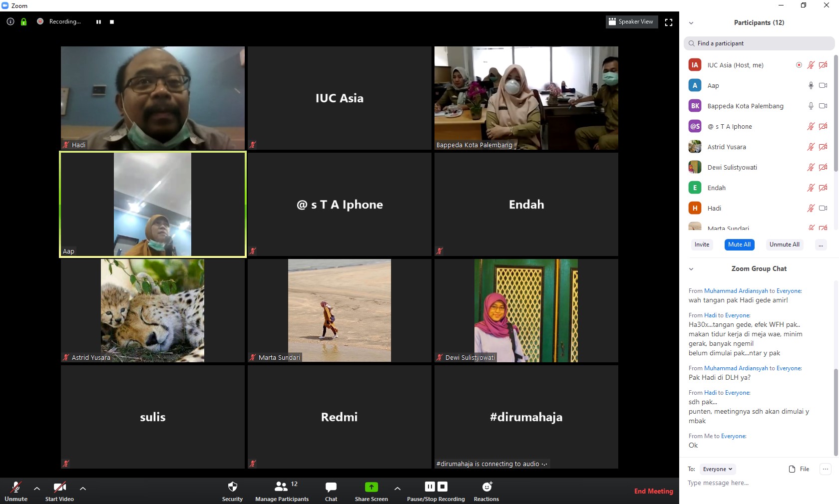This screenshot has height=504, width=839.
Task: Click End Meeting
Action: [653, 491]
